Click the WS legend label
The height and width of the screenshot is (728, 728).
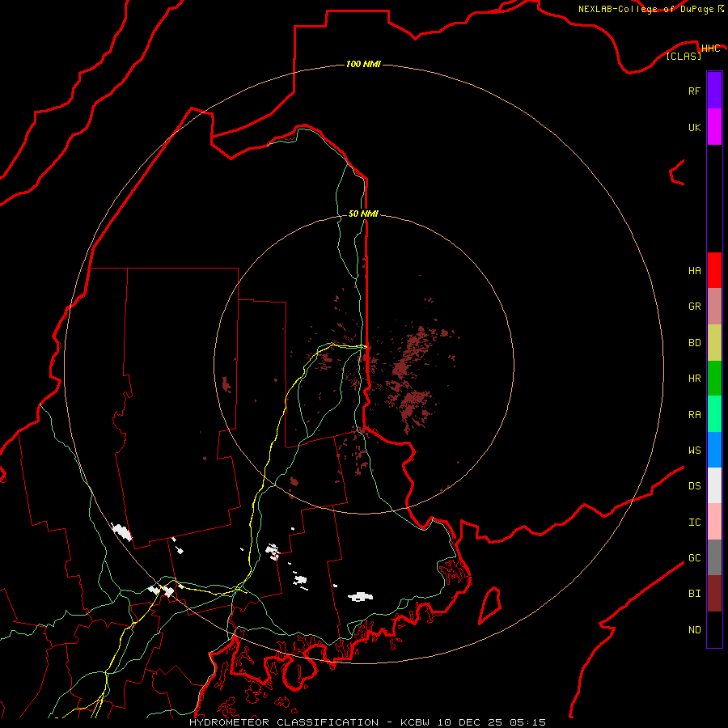(x=694, y=451)
